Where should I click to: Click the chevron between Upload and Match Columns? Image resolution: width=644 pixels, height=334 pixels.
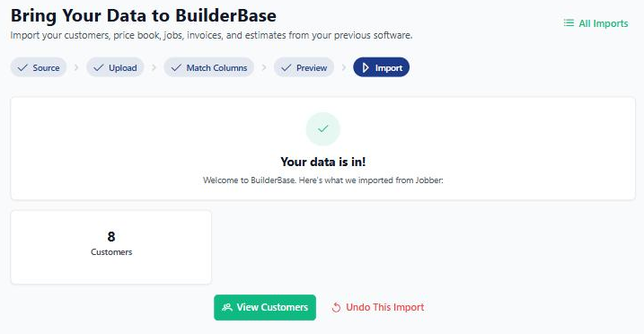(x=154, y=67)
